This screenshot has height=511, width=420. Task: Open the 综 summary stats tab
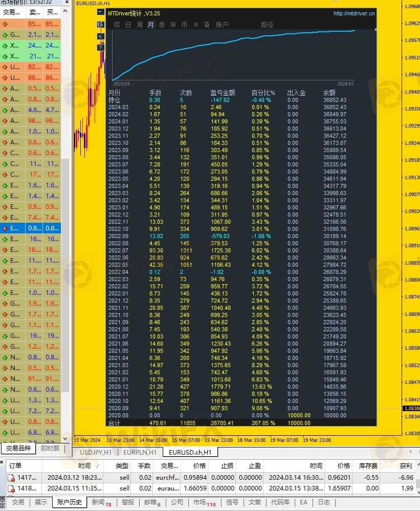[x=117, y=25]
